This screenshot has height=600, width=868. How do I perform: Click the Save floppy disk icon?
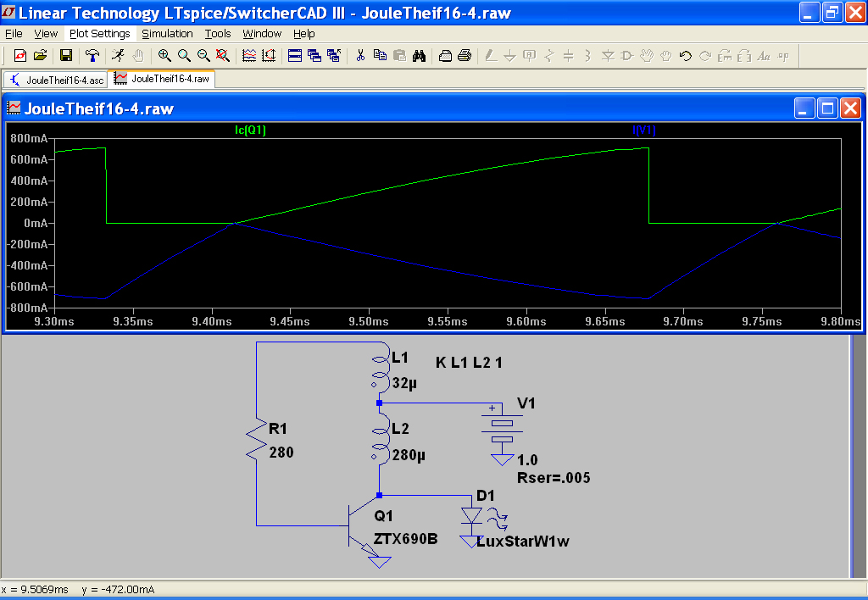coord(65,56)
